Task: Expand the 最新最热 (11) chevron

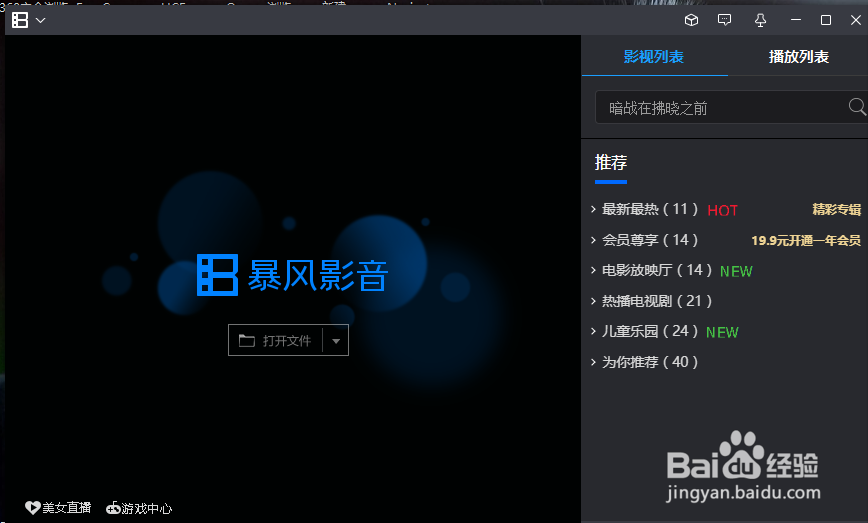Action: click(593, 209)
